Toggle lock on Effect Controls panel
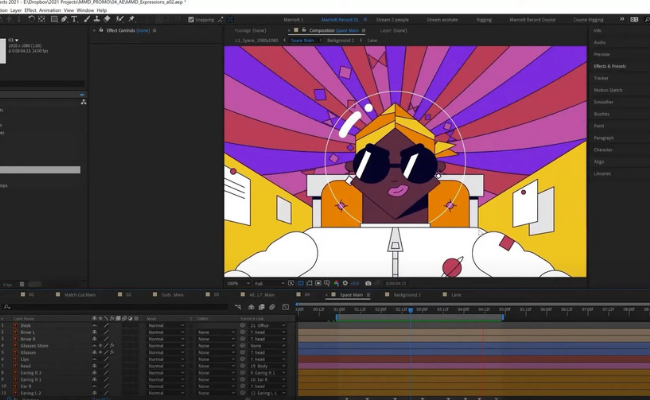Viewport: 650px width, 400px height. click(101, 30)
